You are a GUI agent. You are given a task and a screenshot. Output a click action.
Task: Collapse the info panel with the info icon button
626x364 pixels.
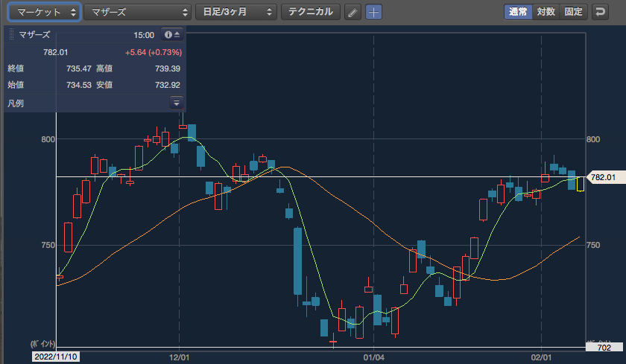pos(172,35)
